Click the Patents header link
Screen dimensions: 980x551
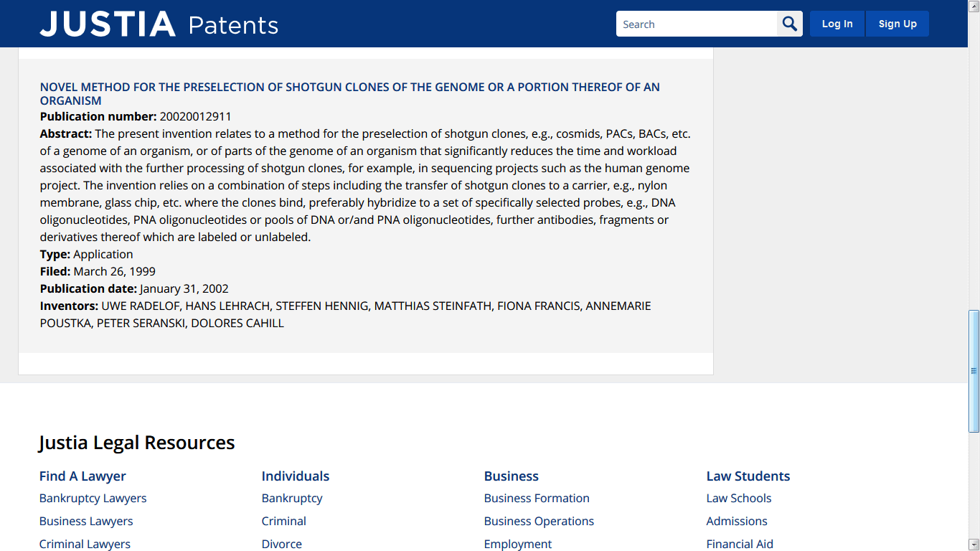[233, 25]
